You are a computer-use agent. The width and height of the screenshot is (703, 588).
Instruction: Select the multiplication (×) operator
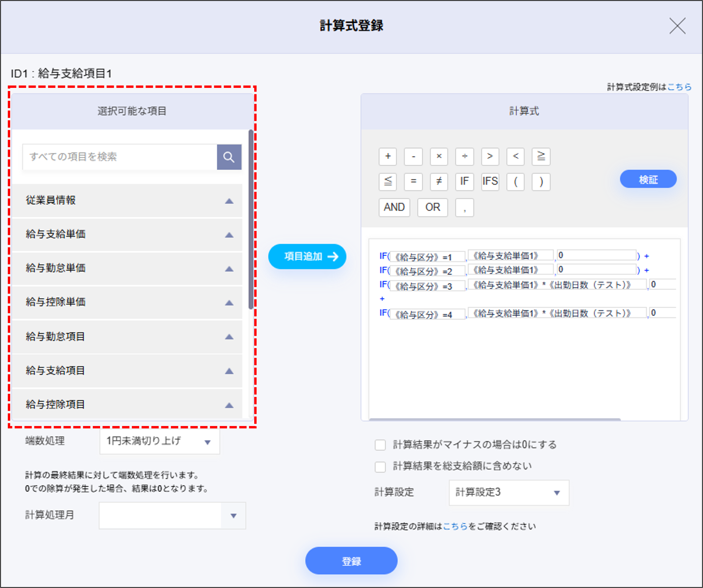point(439,157)
